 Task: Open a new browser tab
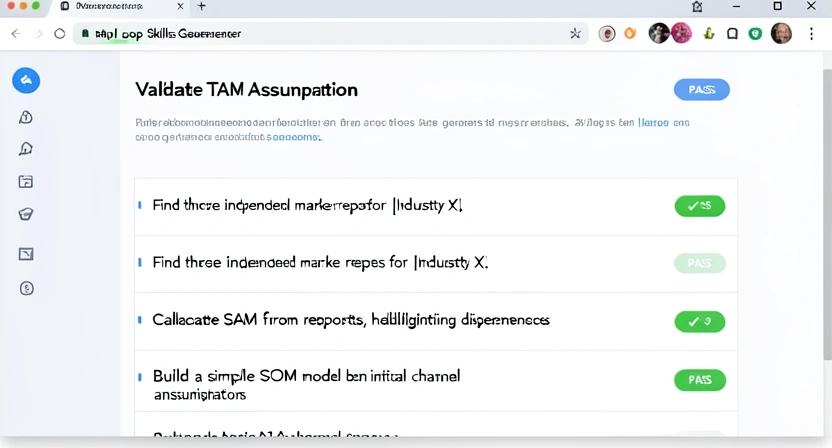pos(201,6)
